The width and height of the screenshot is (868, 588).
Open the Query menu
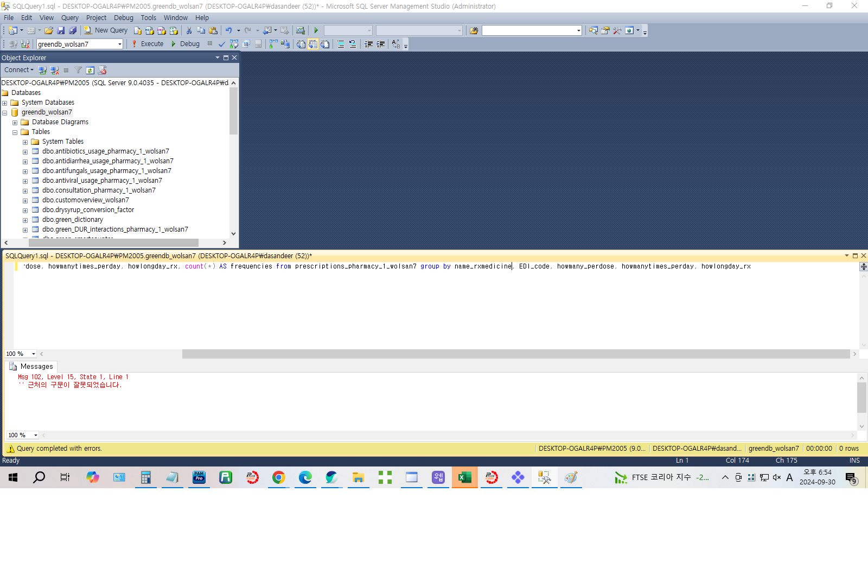point(70,17)
